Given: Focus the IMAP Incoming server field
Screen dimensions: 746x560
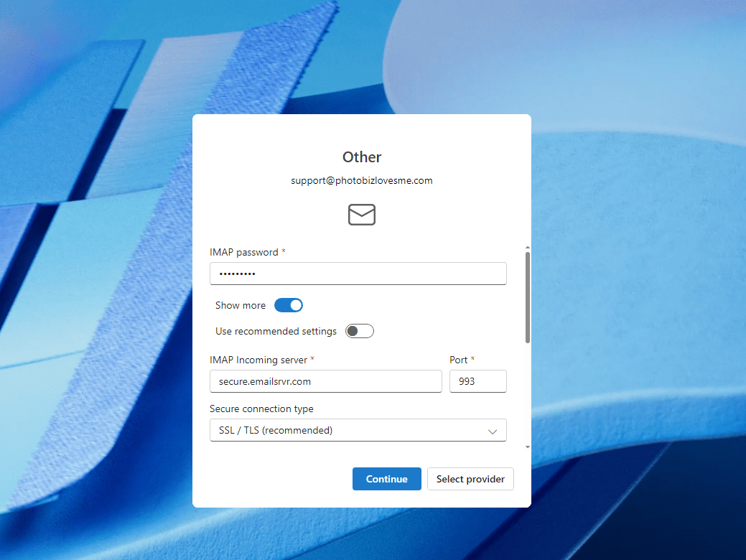Looking at the screenshot, I should coord(325,381).
